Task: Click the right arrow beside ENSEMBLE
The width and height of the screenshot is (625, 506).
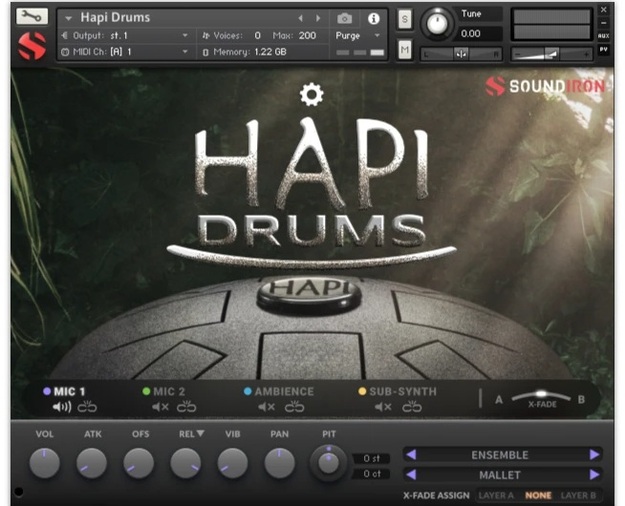Action: [x=594, y=455]
